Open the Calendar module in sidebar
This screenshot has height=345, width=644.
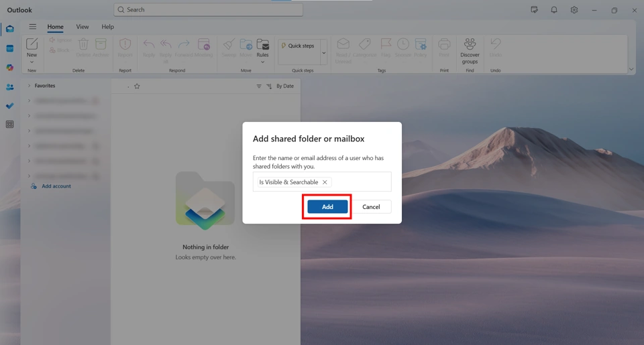[x=10, y=48]
